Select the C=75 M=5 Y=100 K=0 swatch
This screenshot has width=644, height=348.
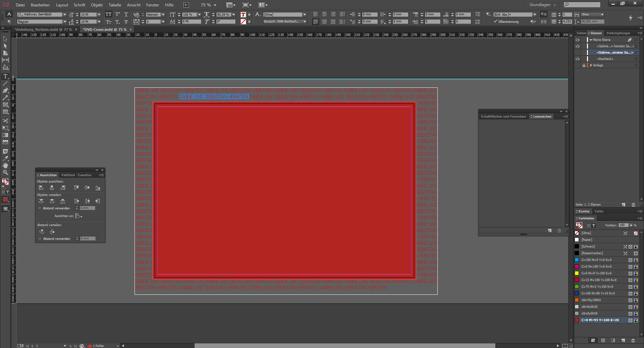pos(597,287)
